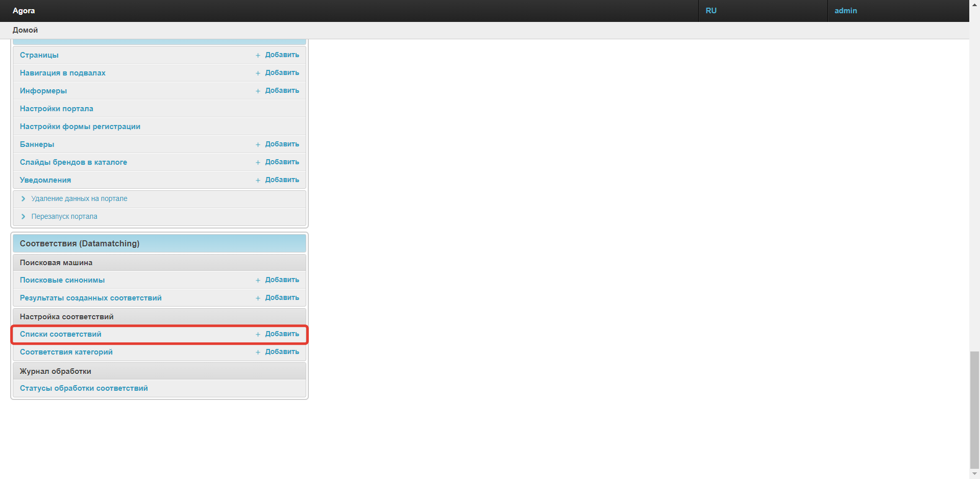Image resolution: width=980 pixels, height=479 pixels.
Task: Click Добавить for Результаты созданных соответствий
Action: tap(282, 298)
